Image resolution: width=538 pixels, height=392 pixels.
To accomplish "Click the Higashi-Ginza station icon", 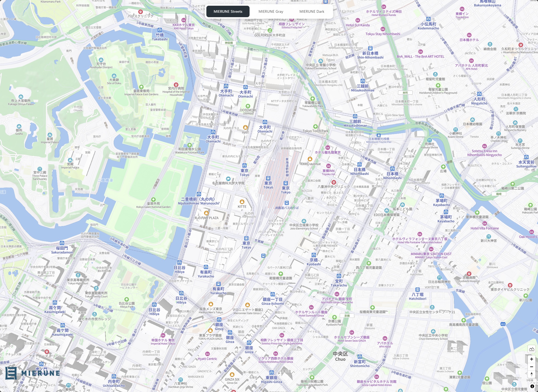I will coord(271,373).
